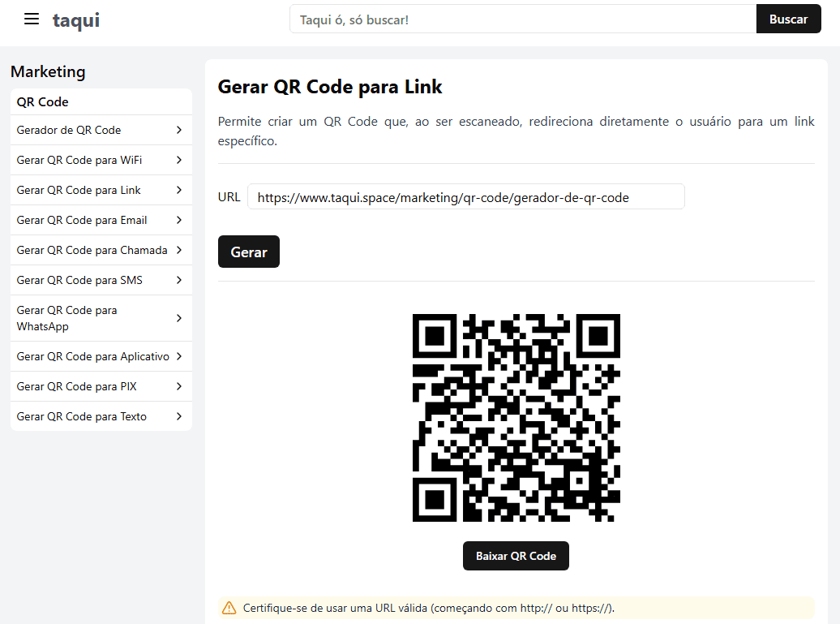Click chevron next to Gerador de QR Code

179,131
